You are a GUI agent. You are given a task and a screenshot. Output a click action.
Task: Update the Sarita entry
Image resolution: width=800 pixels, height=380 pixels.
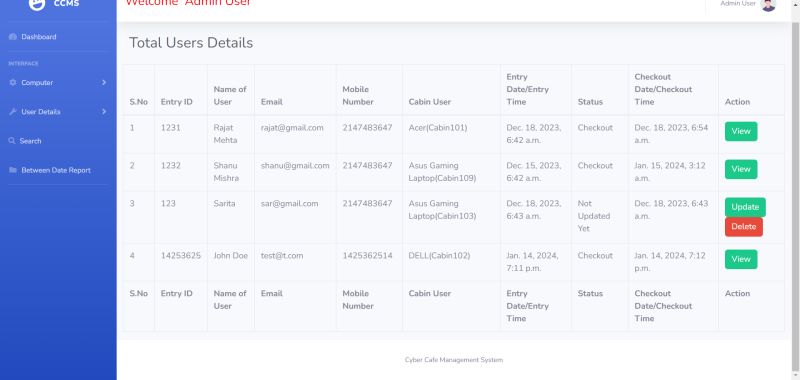tap(745, 207)
